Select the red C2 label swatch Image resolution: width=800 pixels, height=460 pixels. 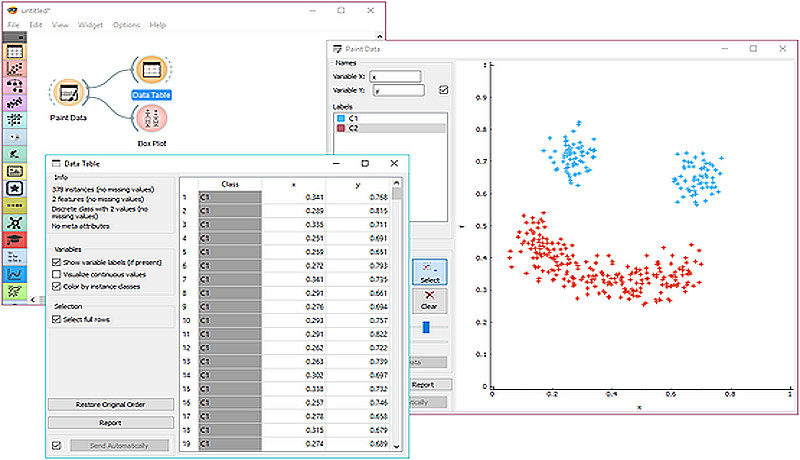(x=341, y=128)
